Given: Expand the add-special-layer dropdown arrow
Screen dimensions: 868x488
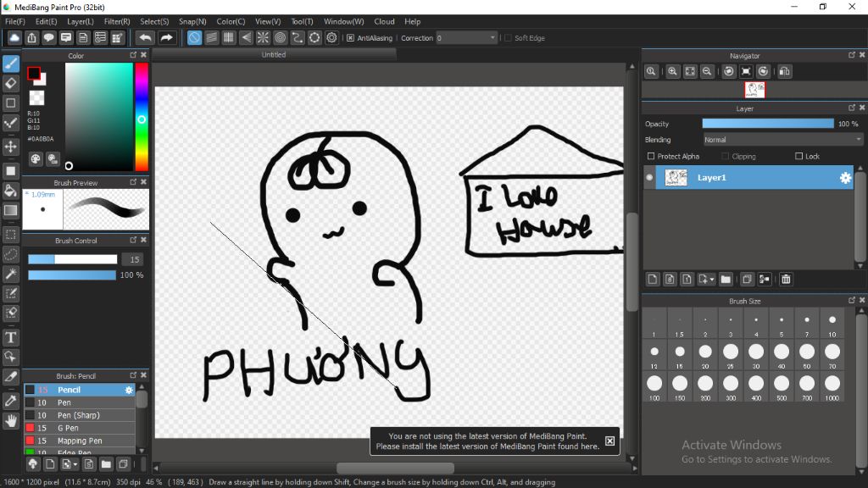Looking at the screenshot, I should pyautogui.click(x=712, y=280).
